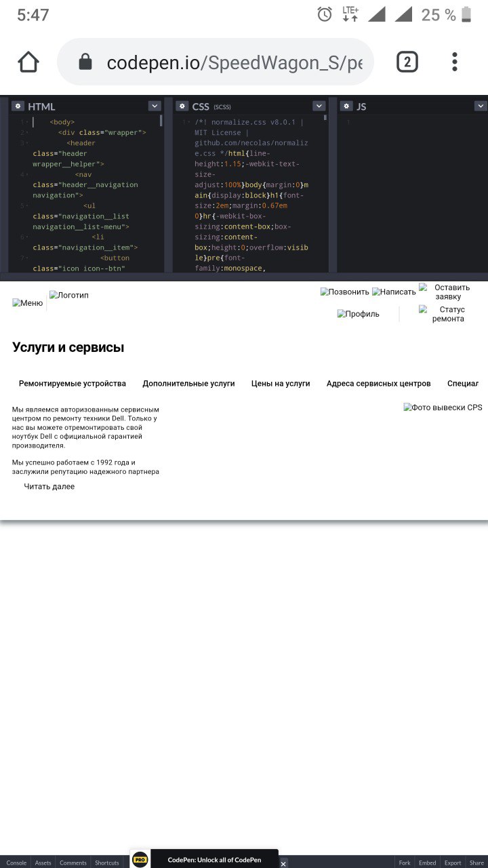Click Оставить заявку button
Image resolution: width=488 pixels, height=868 pixels.
point(445,292)
